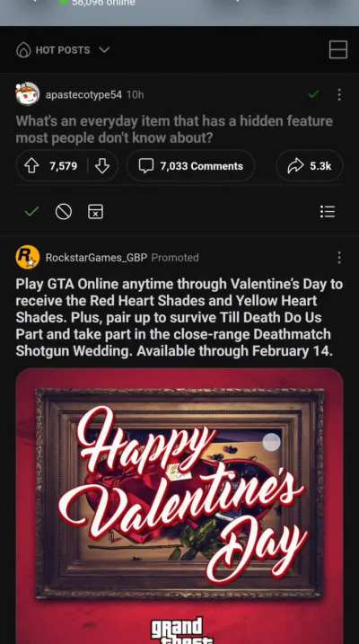This screenshot has width=359, height=644.
Task: Visit the RockstarGames_GBP username link
Action: (96, 258)
